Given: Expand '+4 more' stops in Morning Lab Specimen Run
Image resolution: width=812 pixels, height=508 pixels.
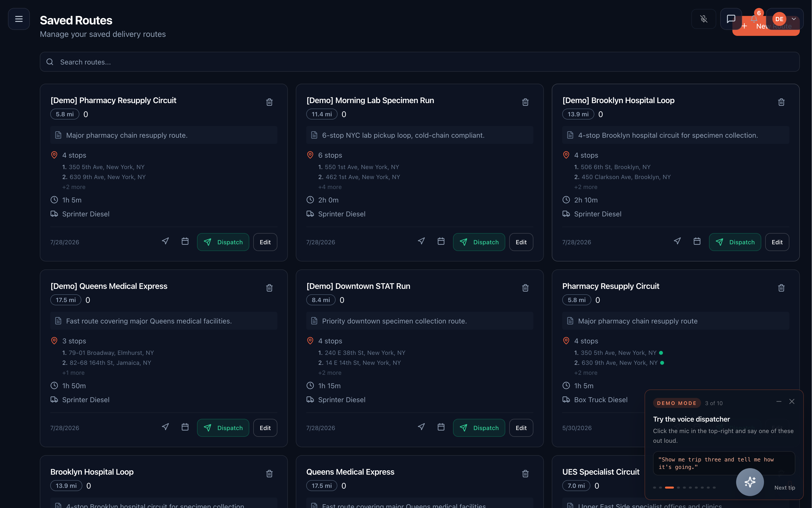Looking at the screenshot, I should click(330, 187).
